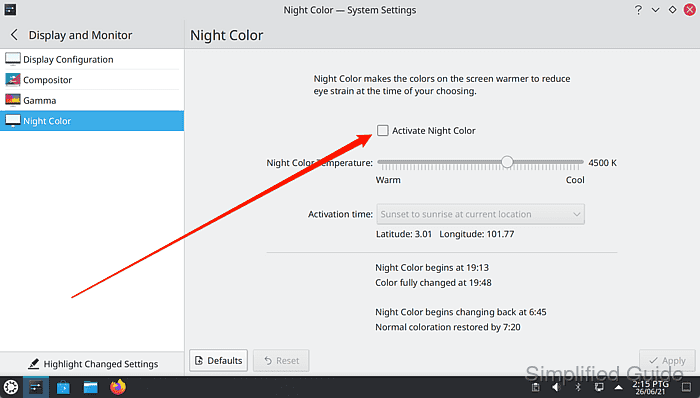Open Gamma settings
Image resolution: width=700 pixels, height=398 pixels.
pyautogui.click(x=92, y=100)
